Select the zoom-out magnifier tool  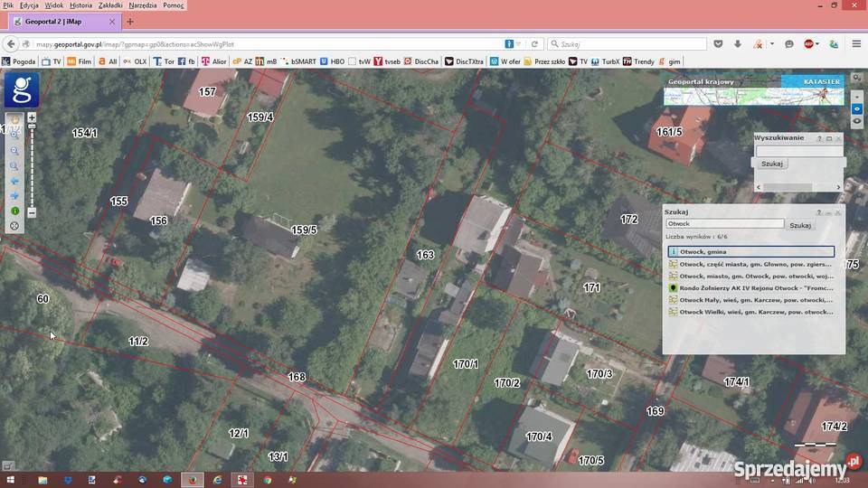15,151
